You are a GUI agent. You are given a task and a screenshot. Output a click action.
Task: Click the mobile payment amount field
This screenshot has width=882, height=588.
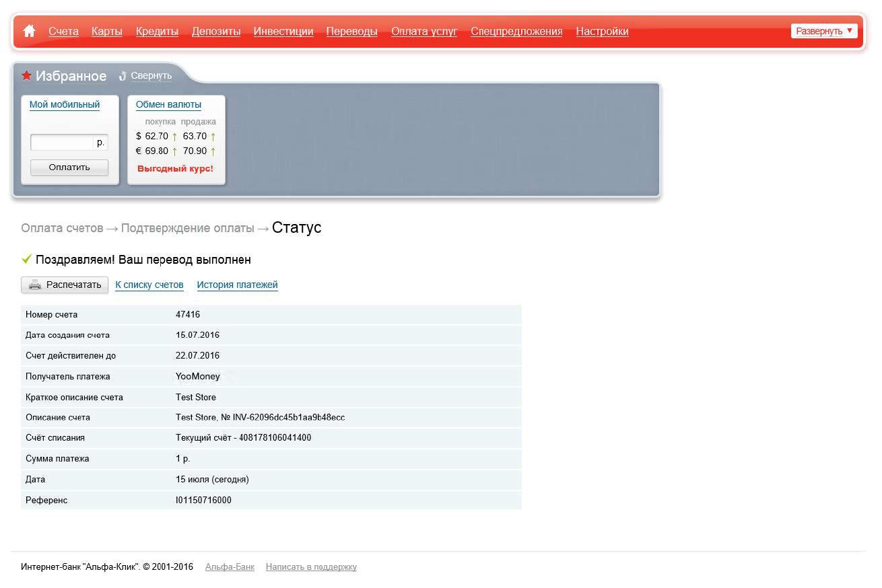point(62,142)
